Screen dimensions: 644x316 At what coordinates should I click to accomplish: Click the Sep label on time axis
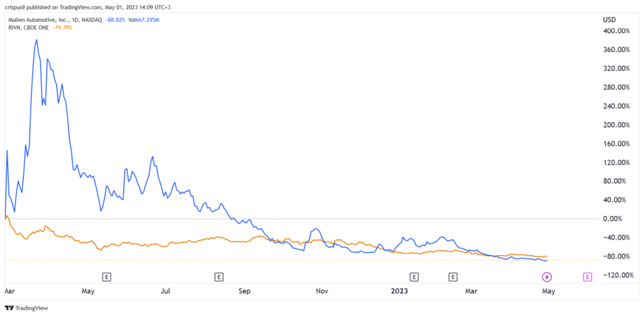(x=244, y=291)
